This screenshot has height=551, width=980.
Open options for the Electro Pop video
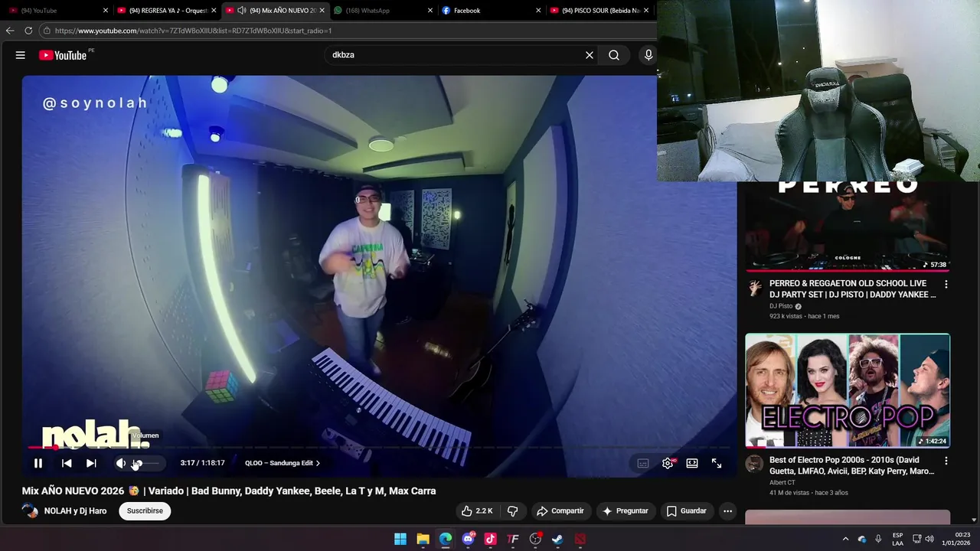946,461
